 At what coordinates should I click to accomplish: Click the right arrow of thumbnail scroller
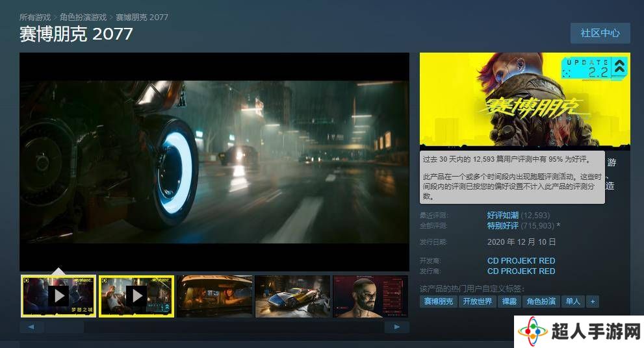click(397, 327)
